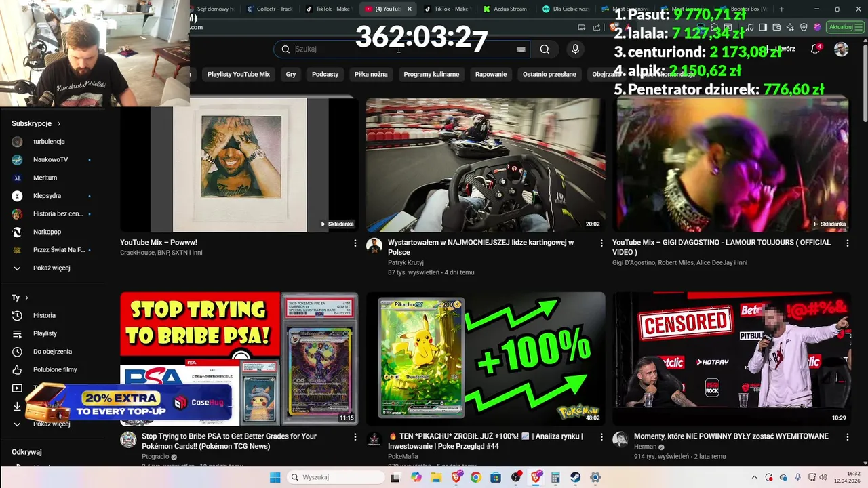Click the CaseHug 20% Extra banner
868x488 pixels.
tap(128, 403)
